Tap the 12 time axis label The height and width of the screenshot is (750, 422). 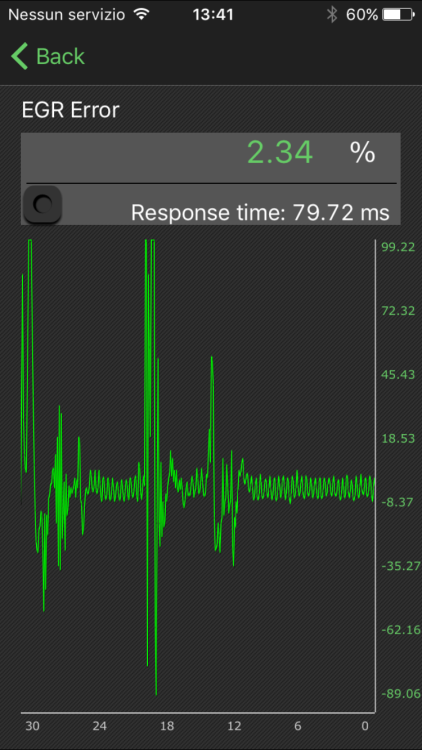[x=234, y=726]
